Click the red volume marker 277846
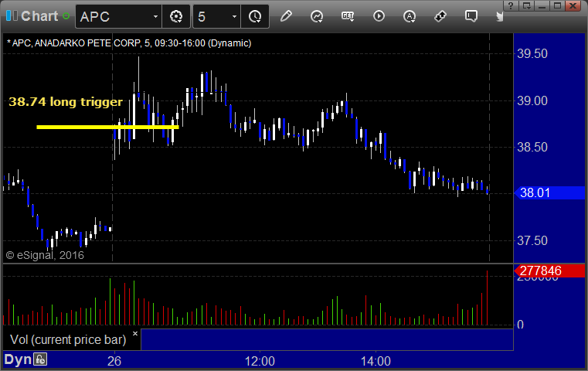588x371 pixels. (x=549, y=271)
